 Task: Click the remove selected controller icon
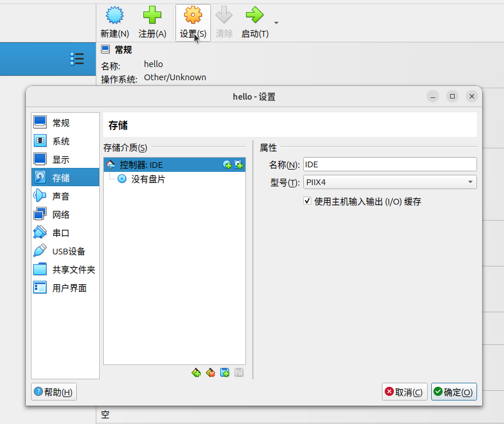210,373
